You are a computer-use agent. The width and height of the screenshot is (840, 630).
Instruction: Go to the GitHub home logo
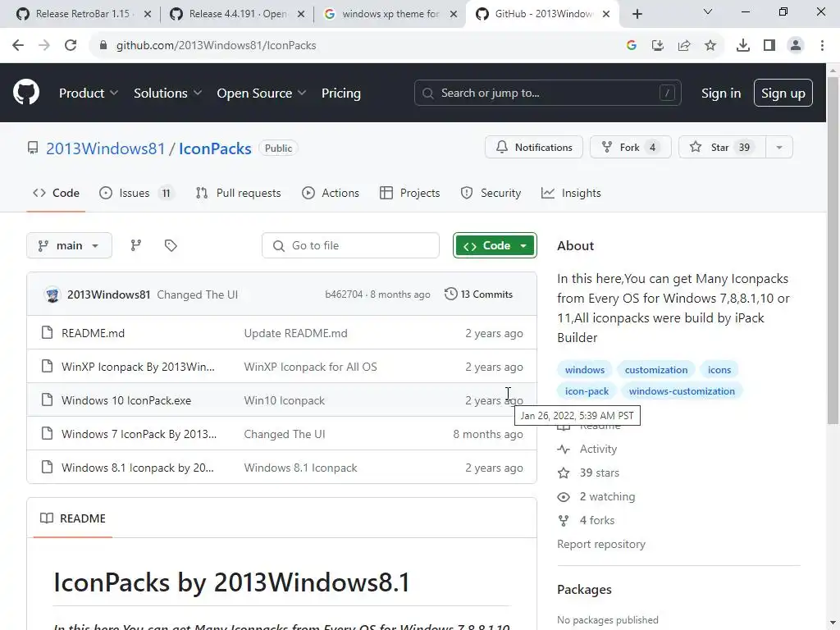(x=26, y=92)
